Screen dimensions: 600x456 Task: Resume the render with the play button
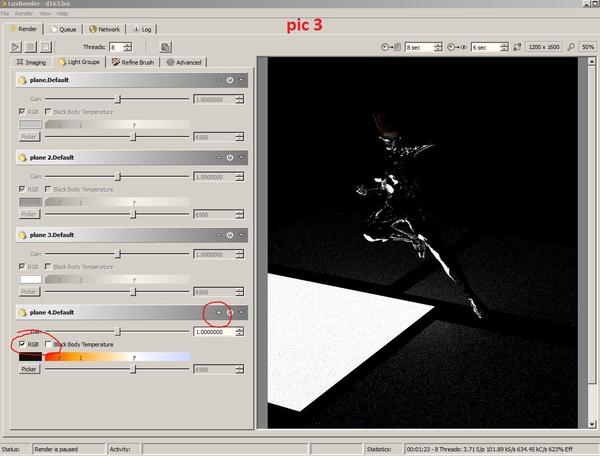tap(15, 47)
